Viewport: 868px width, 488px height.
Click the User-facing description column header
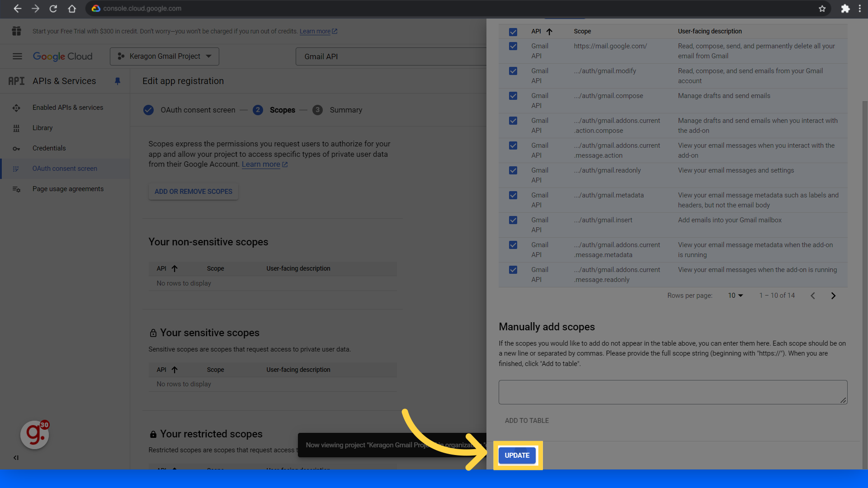click(x=710, y=32)
